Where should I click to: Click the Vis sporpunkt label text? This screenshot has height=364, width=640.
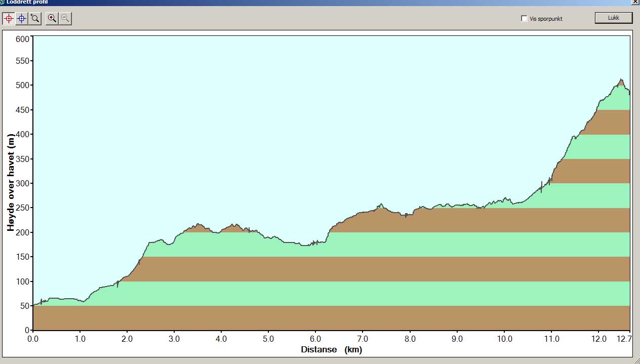546,19
